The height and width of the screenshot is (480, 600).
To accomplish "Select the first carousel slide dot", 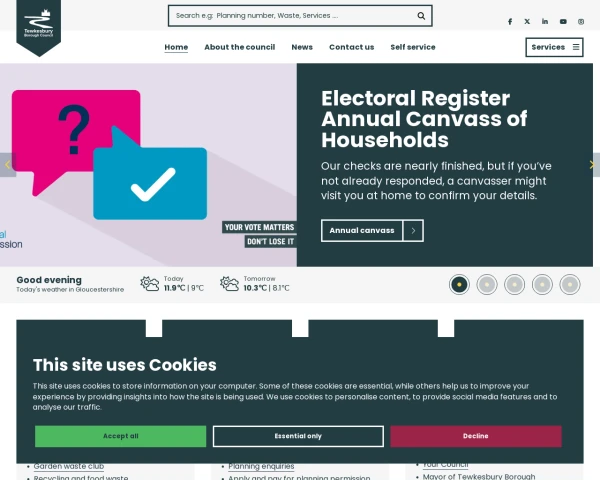I will (x=459, y=284).
